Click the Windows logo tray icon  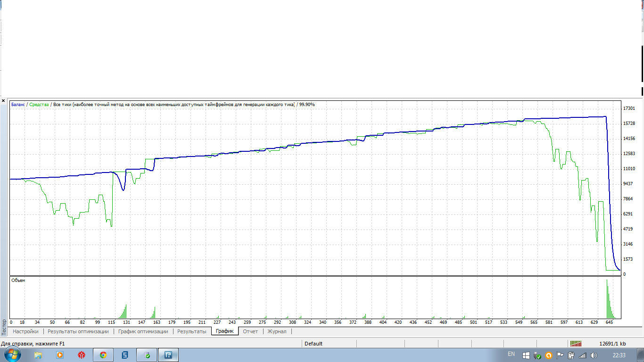(526, 355)
